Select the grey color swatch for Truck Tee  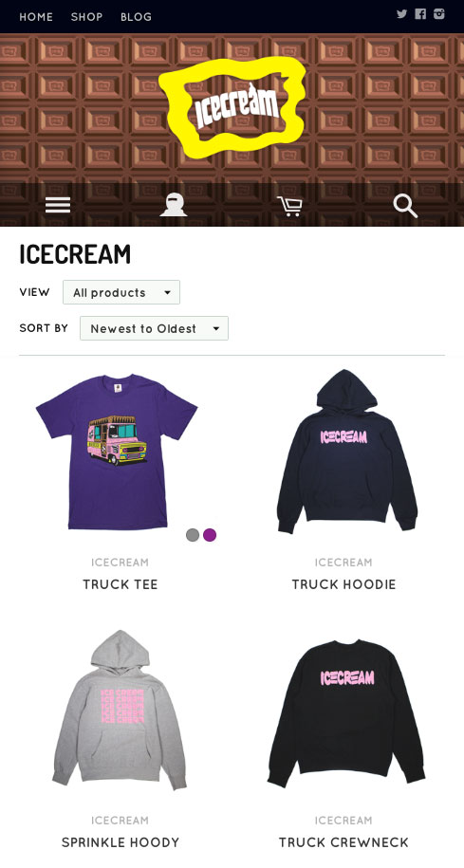[193, 535]
